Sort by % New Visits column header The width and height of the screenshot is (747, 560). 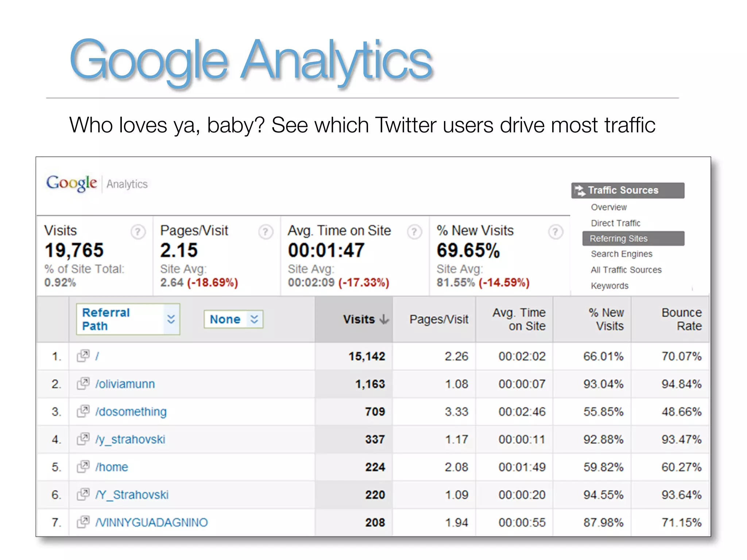pyautogui.click(x=592, y=319)
